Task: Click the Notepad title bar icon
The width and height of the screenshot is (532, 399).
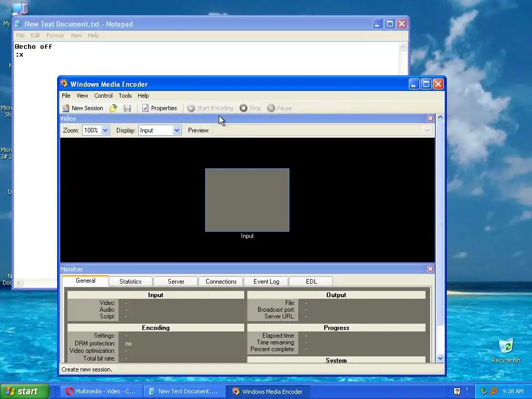Action: point(18,24)
